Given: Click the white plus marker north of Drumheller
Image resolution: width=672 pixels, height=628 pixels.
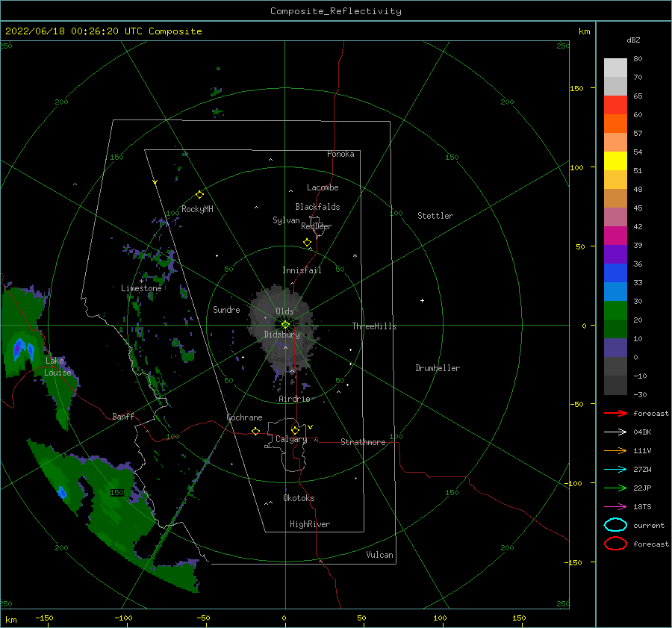Looking at the screenshot, I should click(x=422, y=300).
